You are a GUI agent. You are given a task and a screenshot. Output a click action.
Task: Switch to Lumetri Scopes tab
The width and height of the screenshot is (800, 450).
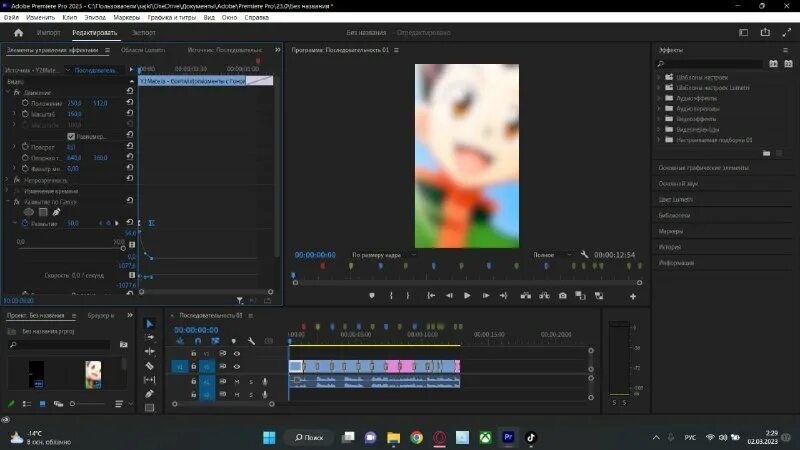click(x=143, y=50)
